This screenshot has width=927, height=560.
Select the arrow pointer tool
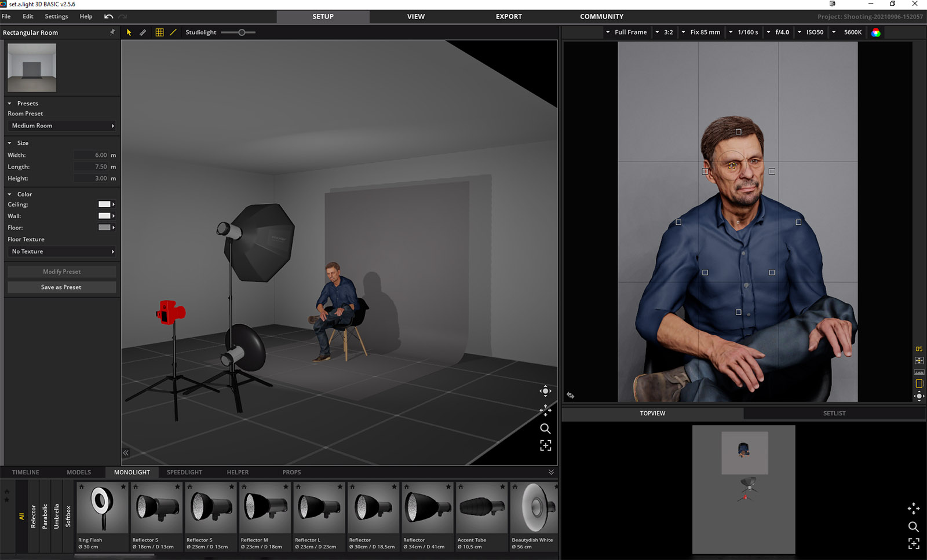[x=129, y=32]
